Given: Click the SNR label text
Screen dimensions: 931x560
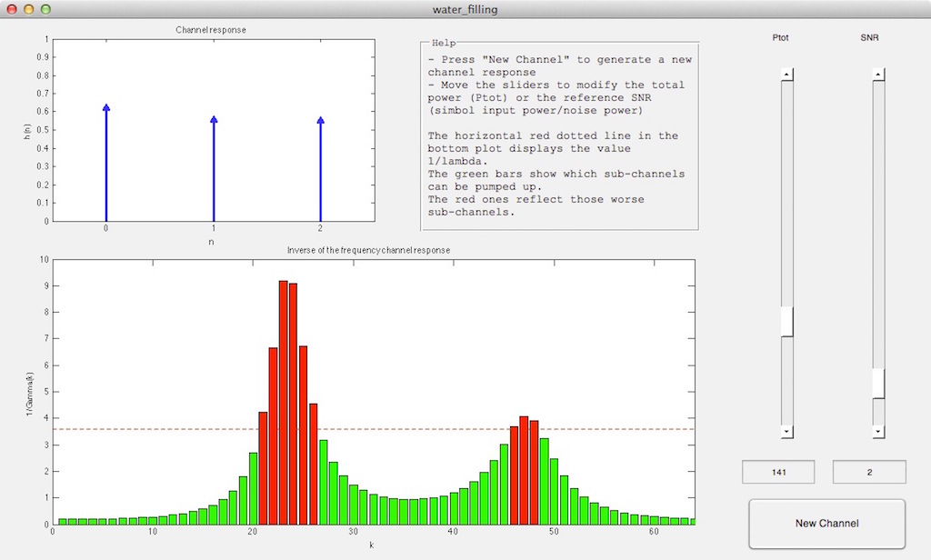Looking at the screenshot, I should click(869, 37).
